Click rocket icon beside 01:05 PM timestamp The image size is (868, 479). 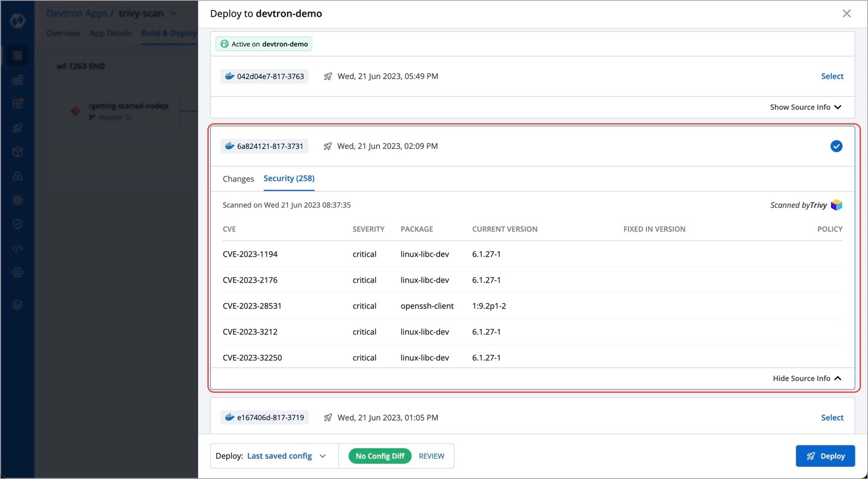(327, 418)
